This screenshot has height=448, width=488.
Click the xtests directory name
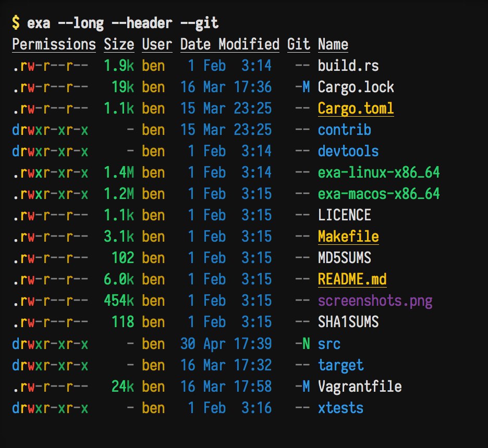click(x=340, y=408)
